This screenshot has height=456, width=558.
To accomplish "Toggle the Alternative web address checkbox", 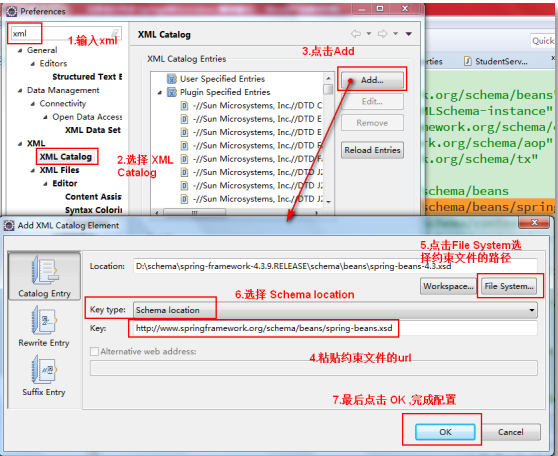I will 94,352.
